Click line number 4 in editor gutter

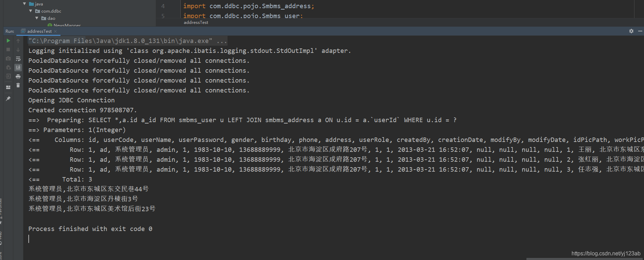(x=163, y=6)
